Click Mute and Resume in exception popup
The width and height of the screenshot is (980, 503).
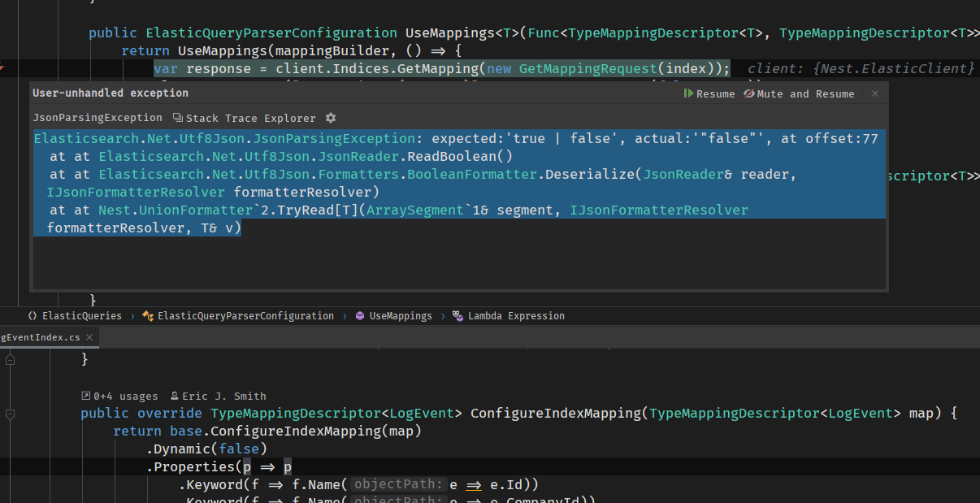click(799, 93)
